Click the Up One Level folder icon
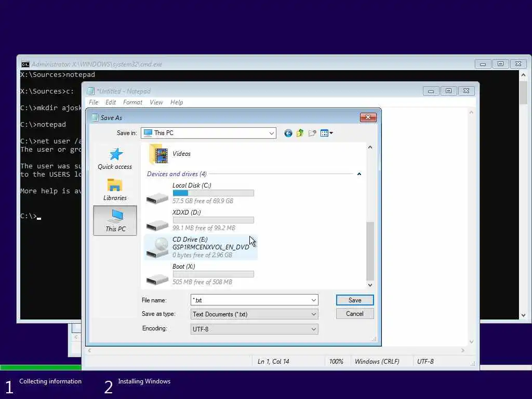The width and height of the screenshot is (532, 399). point(300,134)
